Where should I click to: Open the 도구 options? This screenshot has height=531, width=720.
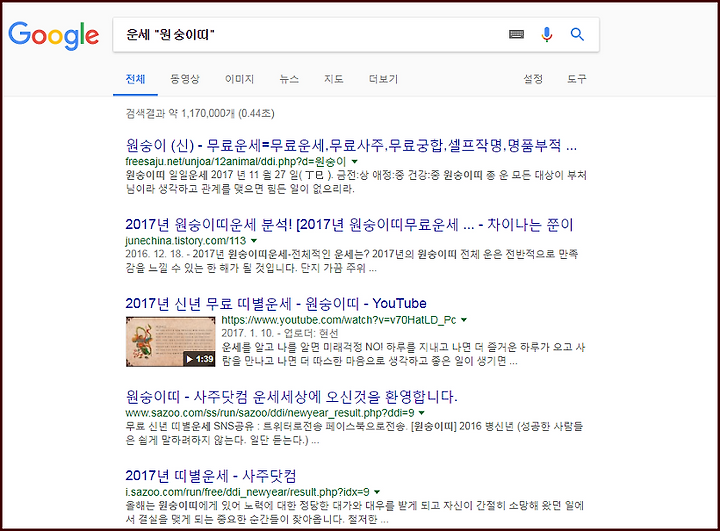point(577,79)
